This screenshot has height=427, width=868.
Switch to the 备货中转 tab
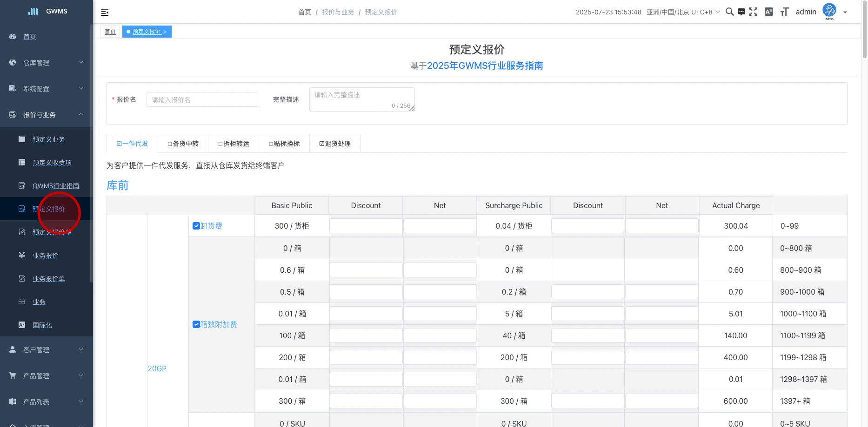[183, 144]
